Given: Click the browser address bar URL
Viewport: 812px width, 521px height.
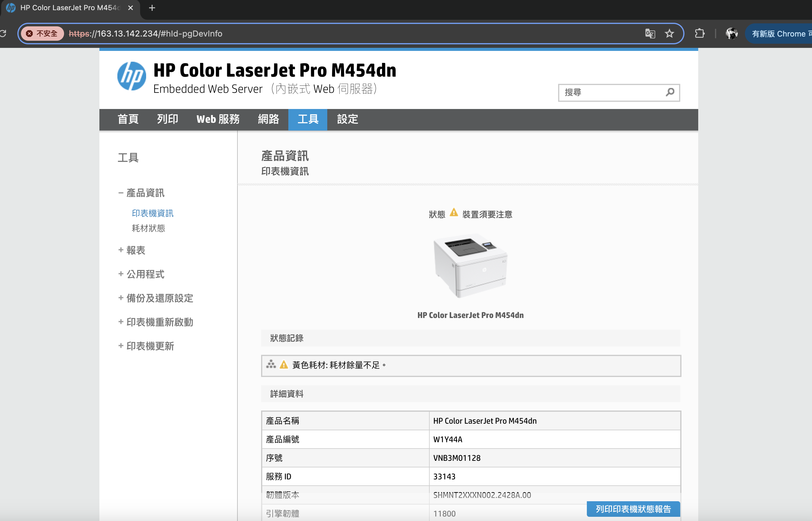Looking at the screenshot, I should coord(146,34).
